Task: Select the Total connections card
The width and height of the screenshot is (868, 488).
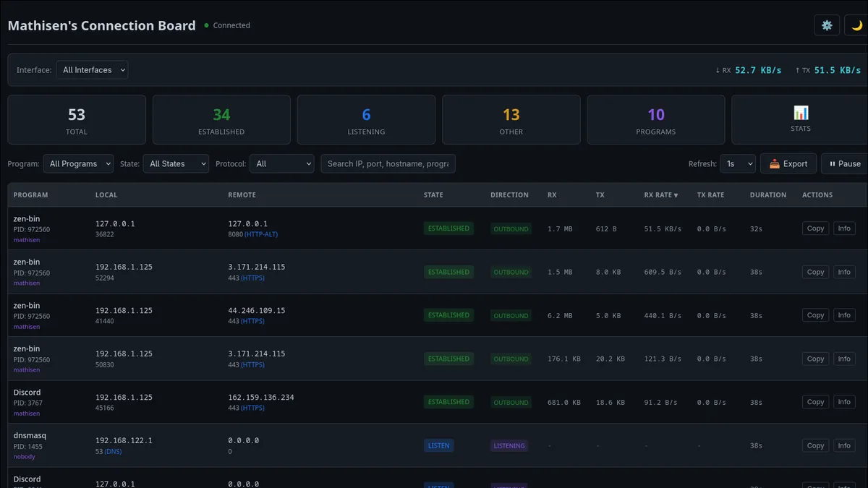Action: (77, 120)
